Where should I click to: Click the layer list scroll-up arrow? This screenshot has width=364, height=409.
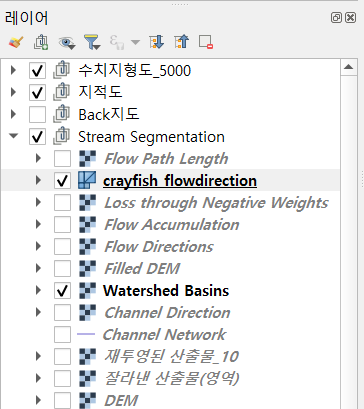(x=349, y=67)
